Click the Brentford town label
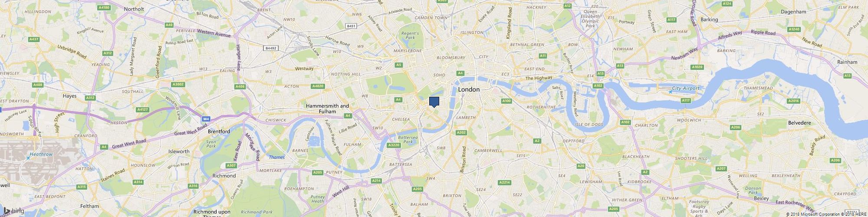868x217 pixels. click(219, 131)
